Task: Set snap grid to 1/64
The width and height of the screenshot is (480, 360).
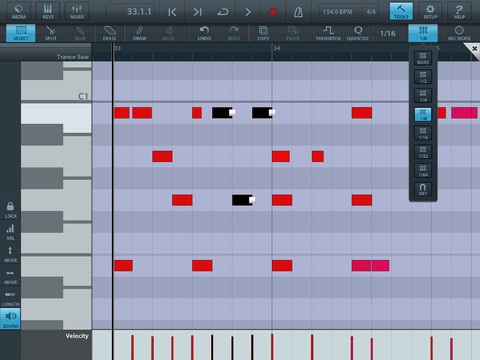Action: click(423, 171)
